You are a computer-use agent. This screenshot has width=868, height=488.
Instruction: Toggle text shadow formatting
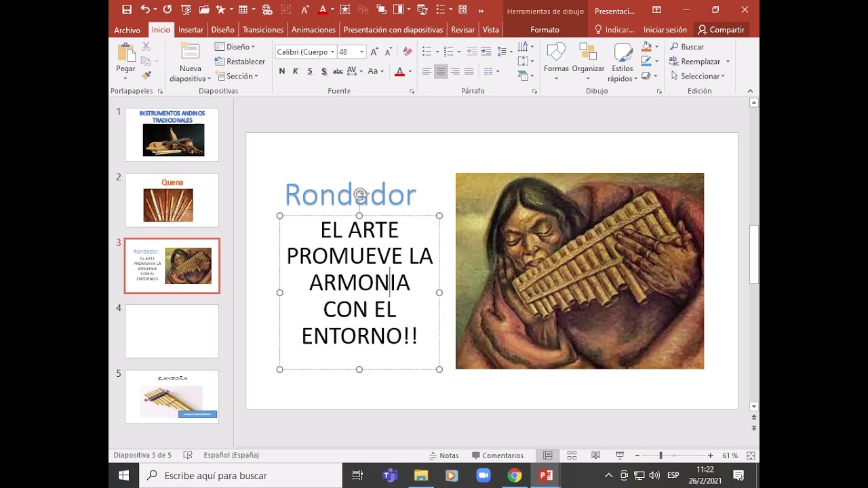point(324,71)
